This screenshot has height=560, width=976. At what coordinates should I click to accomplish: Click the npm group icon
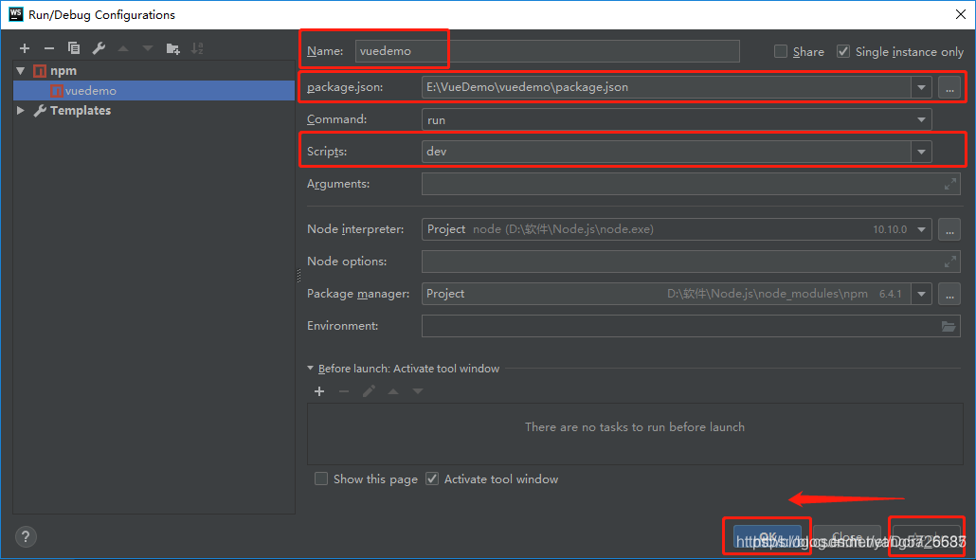tap(40, 71)
